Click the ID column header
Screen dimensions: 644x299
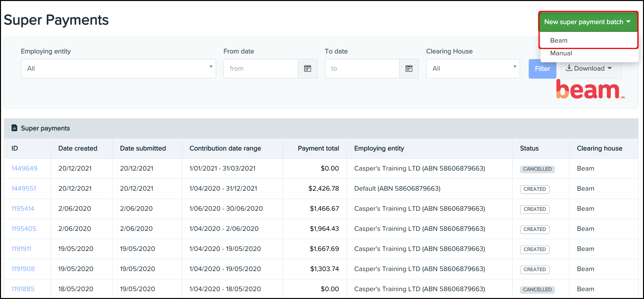[14, 148]
